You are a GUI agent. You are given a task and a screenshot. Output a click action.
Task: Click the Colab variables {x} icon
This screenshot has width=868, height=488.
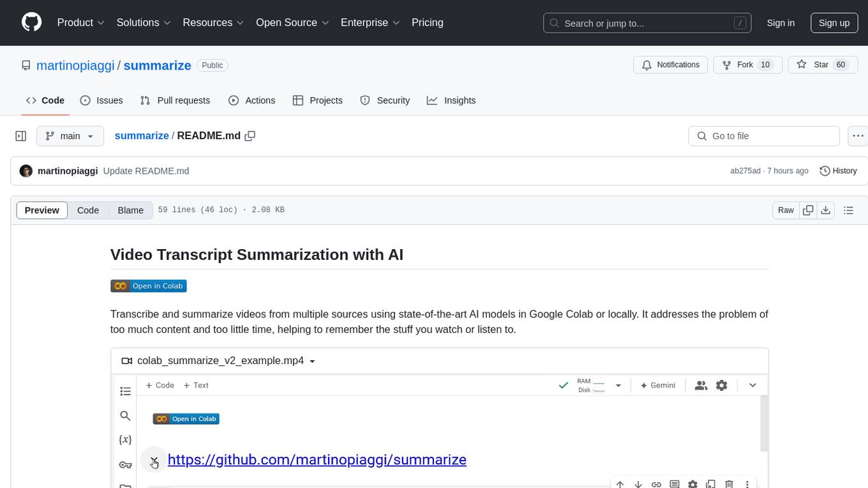[126, 440]
